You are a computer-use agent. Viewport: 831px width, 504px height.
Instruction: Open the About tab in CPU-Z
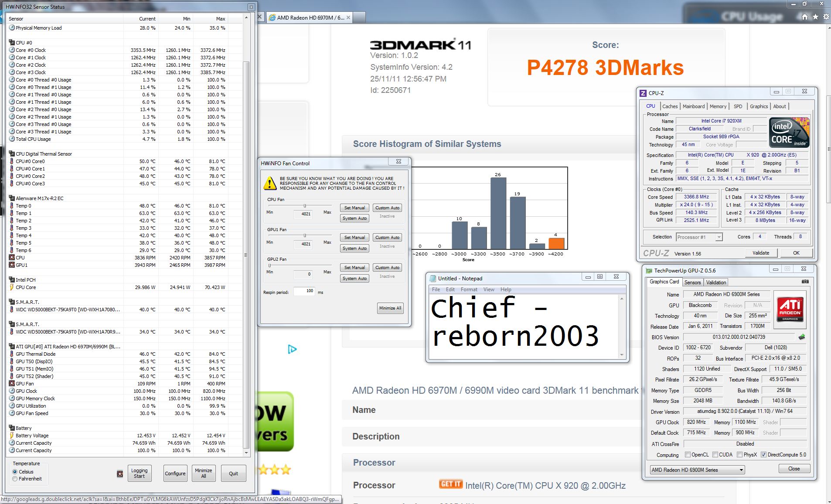pyautogui.click(x=780, y=106)
